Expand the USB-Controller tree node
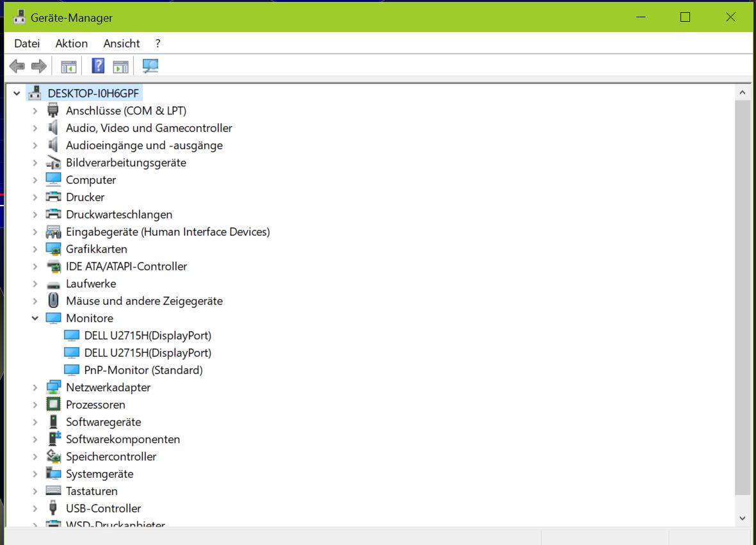Viewport: 756px width, 545px height. (x=35, y=508)
